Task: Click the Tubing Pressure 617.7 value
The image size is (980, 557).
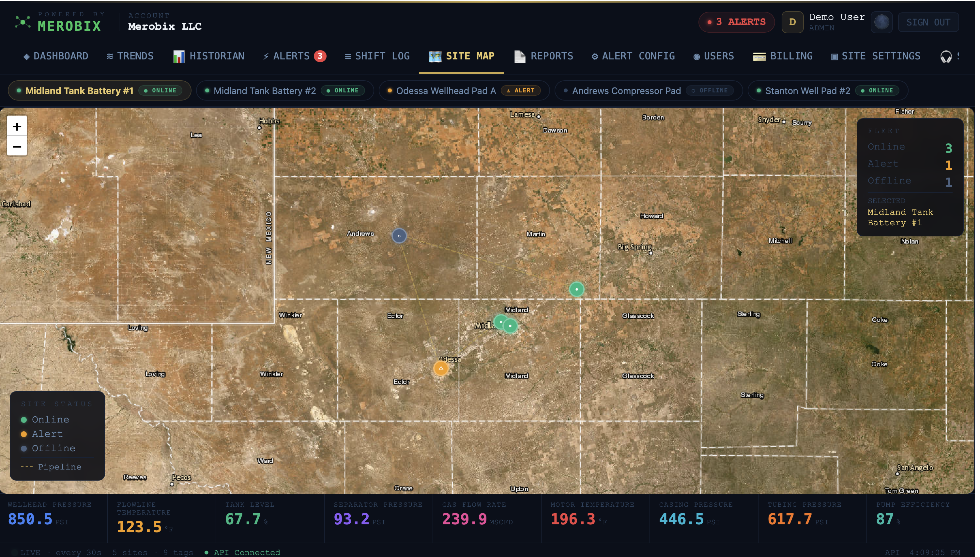Action: click(x=790, y=519)
